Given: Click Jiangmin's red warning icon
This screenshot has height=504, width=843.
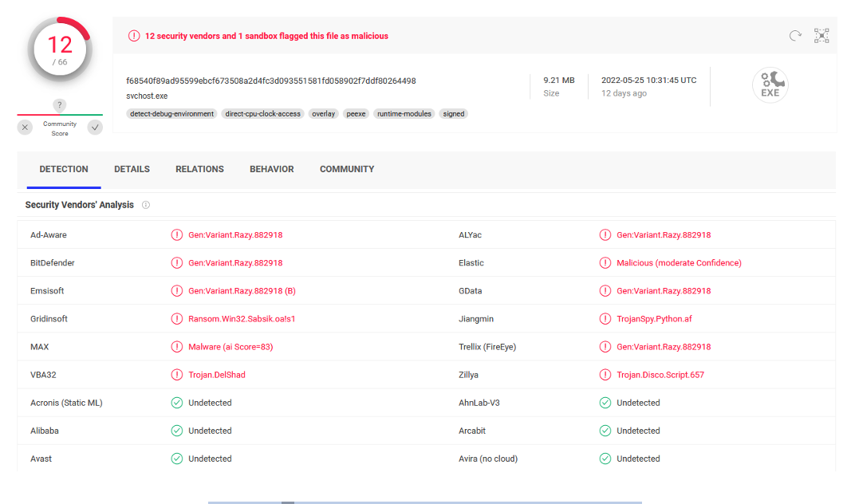Looking at the screenshot, I should [605, 319].
